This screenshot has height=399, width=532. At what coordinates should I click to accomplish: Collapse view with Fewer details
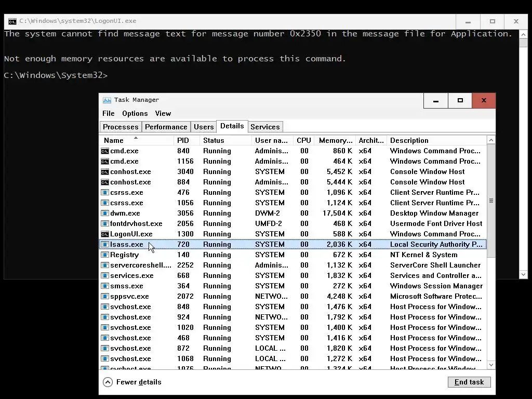[x=132, y=382]
